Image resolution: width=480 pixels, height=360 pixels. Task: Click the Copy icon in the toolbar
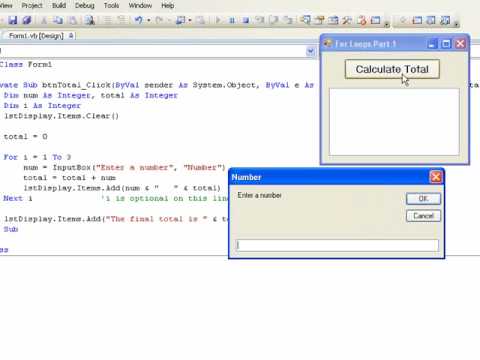point(58,20)
